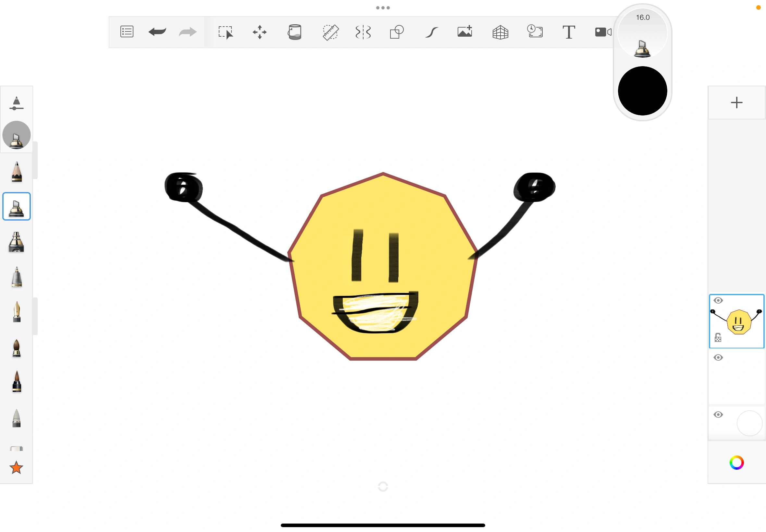The width and height of the screenshot is (766, 532).
Task: Open the Perspective Guides tool
Action: pyautogui.click(x=500, y=33)
